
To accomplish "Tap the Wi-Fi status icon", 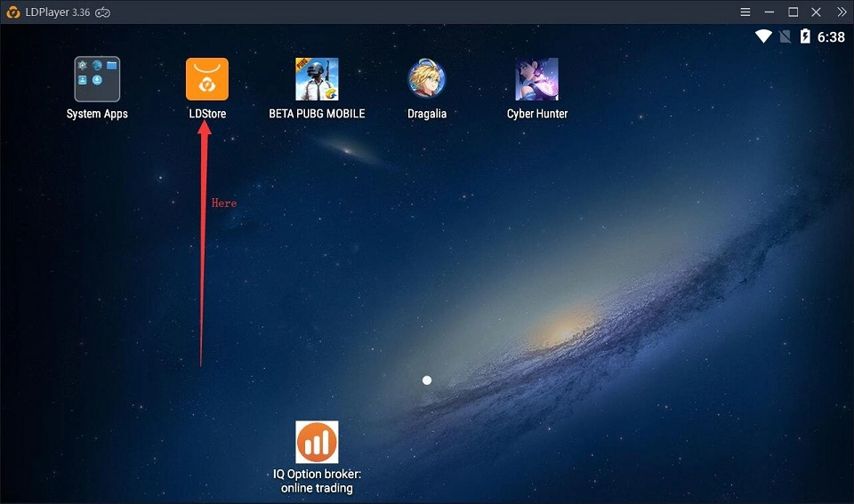I will pos(763,36).
